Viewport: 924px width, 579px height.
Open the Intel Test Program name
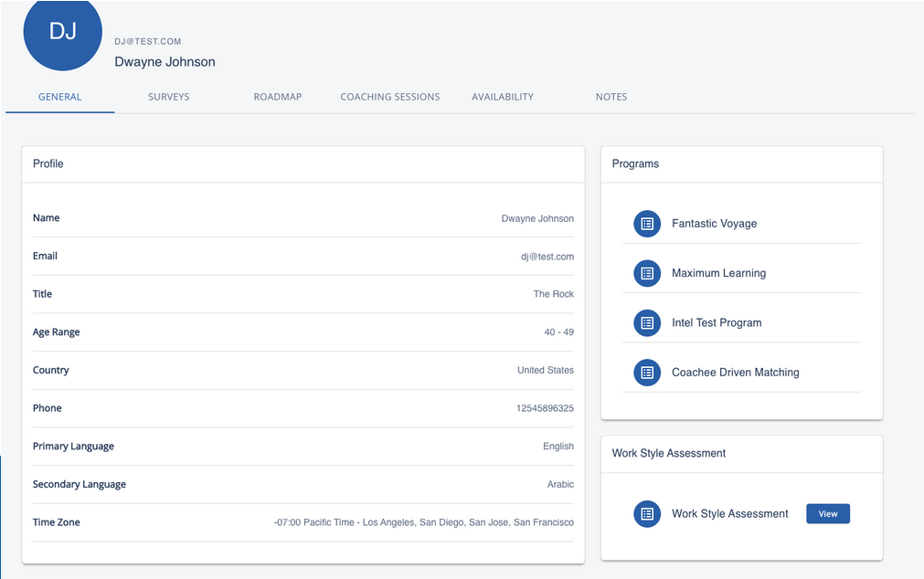point(717,322)
